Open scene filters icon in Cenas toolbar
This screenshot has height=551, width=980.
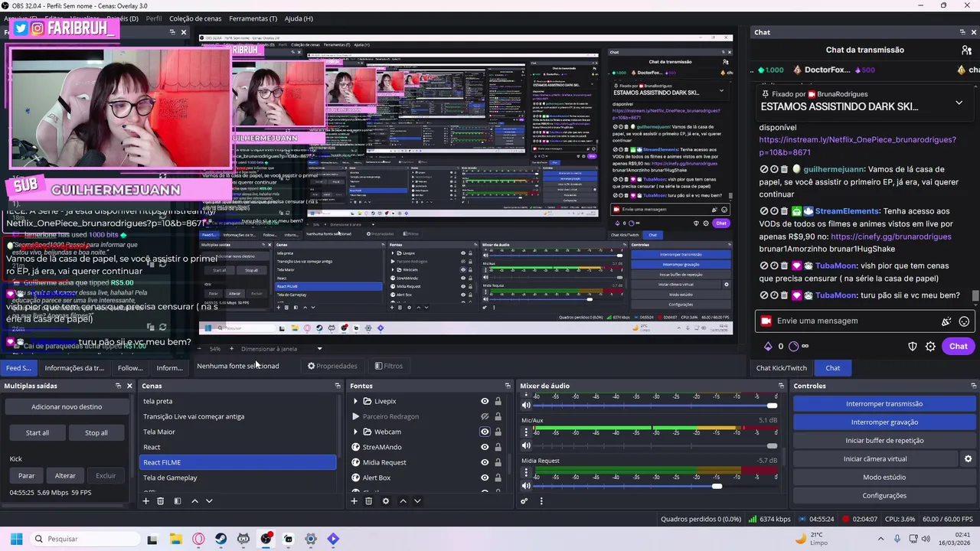[177, 501]
